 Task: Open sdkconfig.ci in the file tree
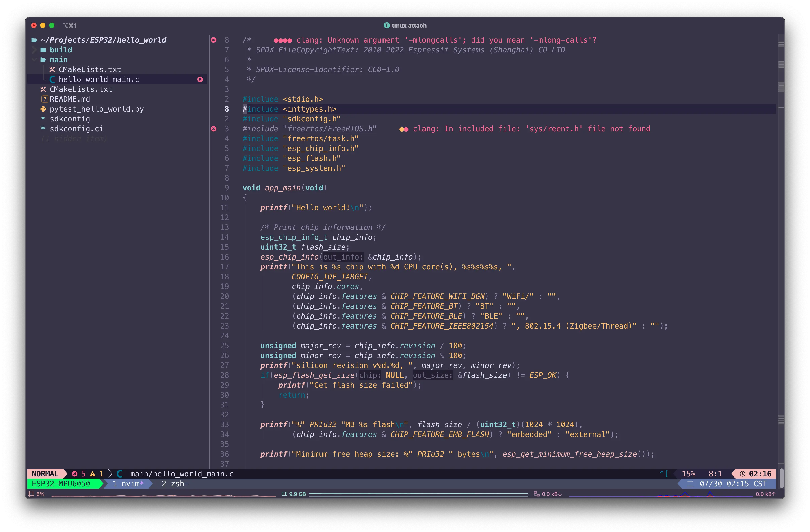pyautogui.click(x=77, y=129)
